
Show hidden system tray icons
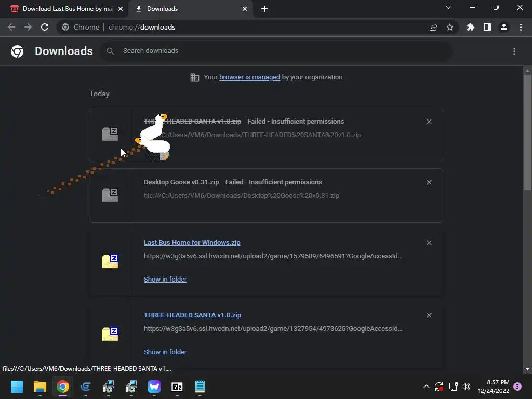point(427,387)
